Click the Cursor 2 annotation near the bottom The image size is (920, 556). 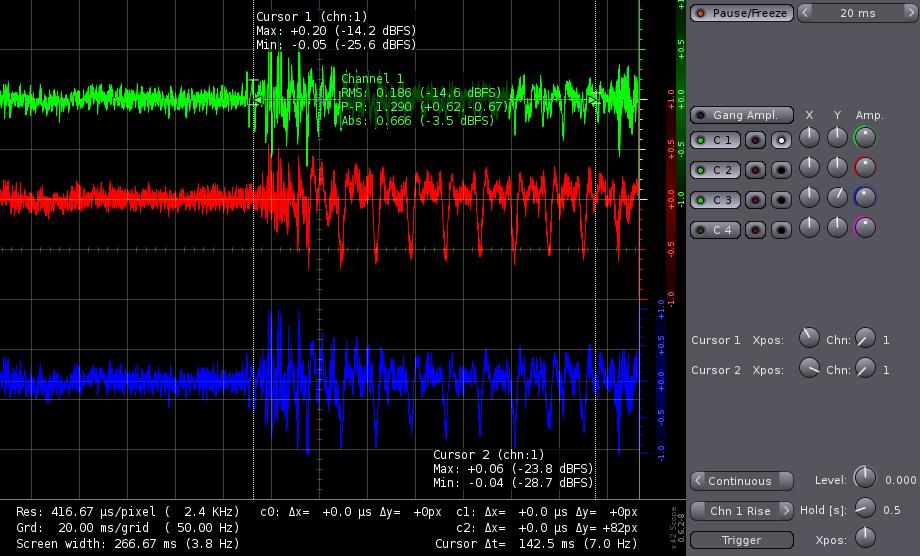(513, 469)
